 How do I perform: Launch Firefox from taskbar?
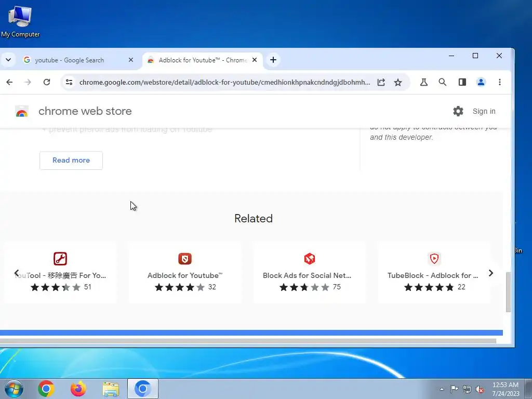(x=78, y=389)
